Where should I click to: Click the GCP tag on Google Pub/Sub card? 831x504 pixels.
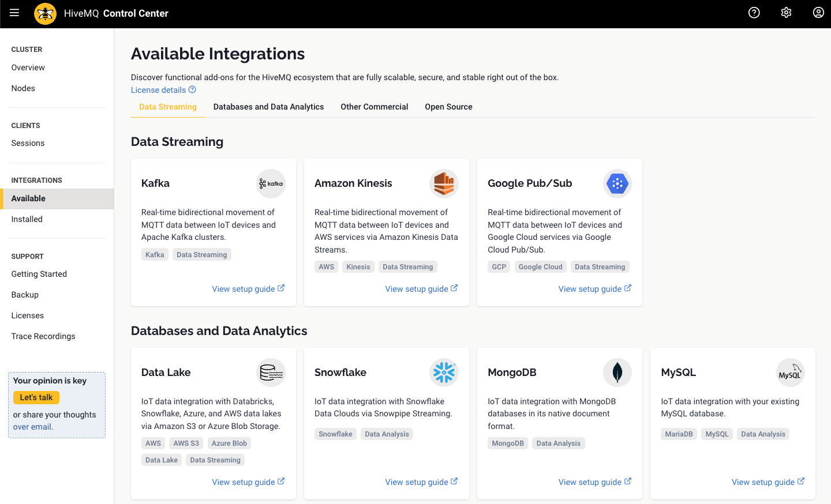coord(499,267)
